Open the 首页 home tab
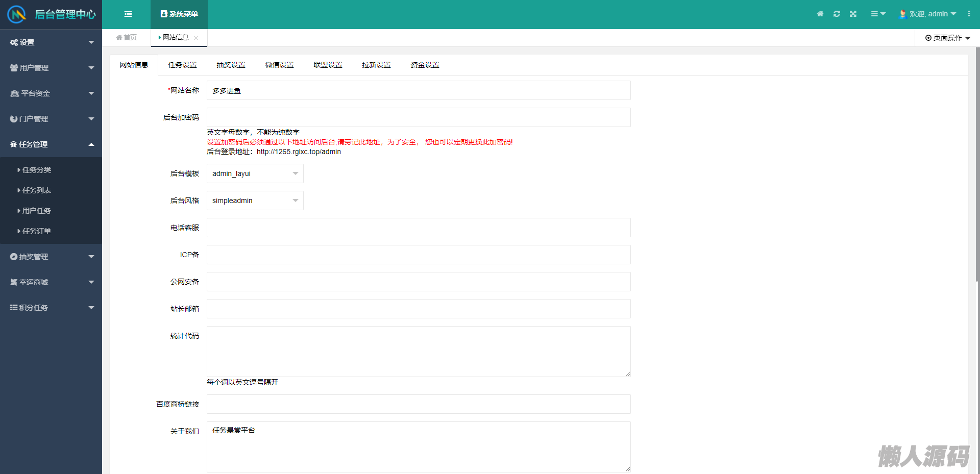This screenshot has width=980, height=474. point(127,38)
